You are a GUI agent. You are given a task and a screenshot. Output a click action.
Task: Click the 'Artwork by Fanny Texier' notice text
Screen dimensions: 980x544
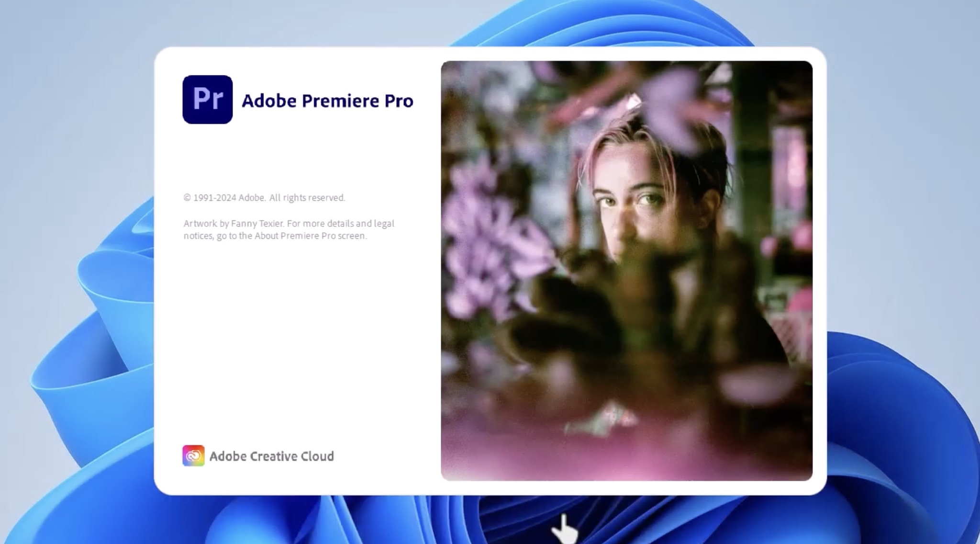tap(289, 229)
